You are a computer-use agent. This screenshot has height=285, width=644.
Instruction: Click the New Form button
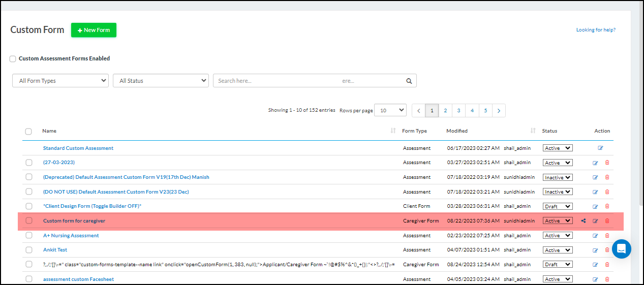point(94,30)
